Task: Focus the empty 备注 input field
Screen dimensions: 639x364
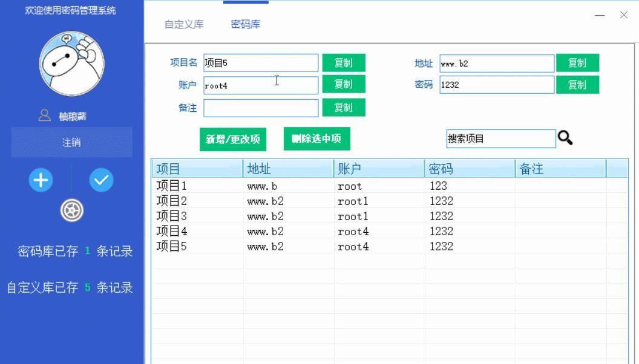Action: click(261, 108)
